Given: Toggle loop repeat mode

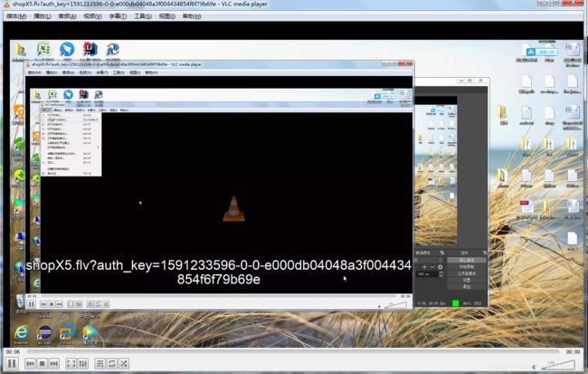Looking at the screenshot, I should pos(112,363).
